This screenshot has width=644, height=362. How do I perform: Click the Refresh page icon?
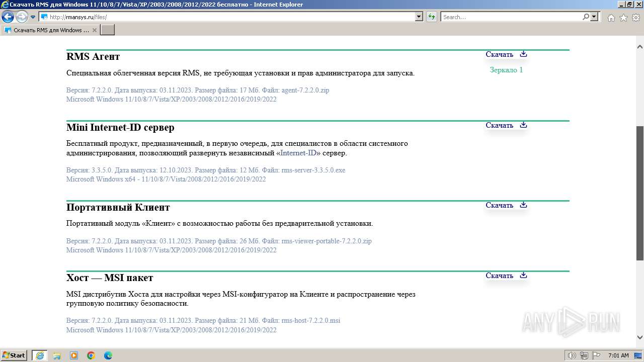432,17
